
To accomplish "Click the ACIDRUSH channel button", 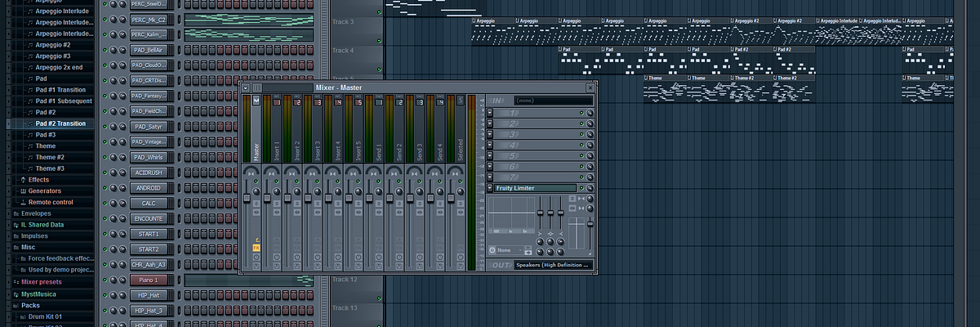I will (148, 172).
